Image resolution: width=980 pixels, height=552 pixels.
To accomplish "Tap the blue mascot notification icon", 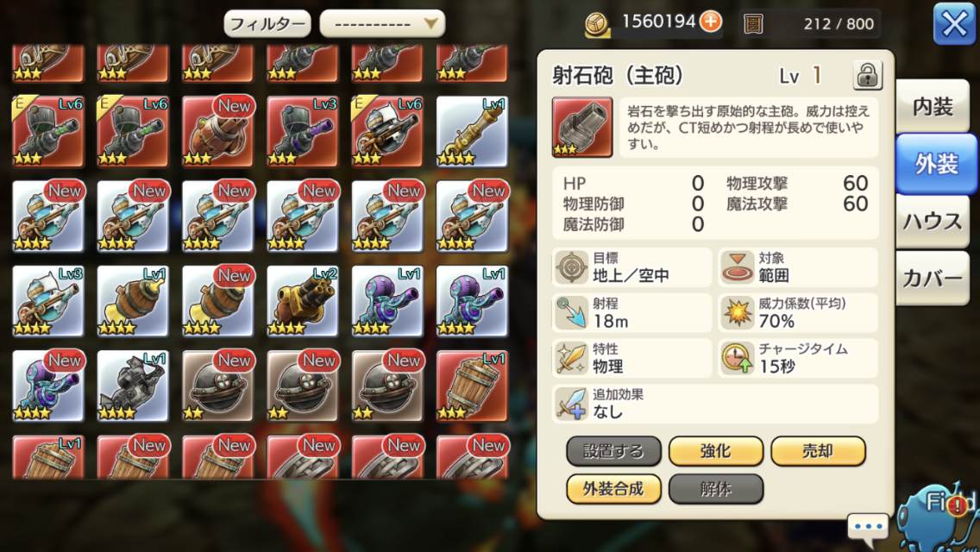I will [936, 517].
